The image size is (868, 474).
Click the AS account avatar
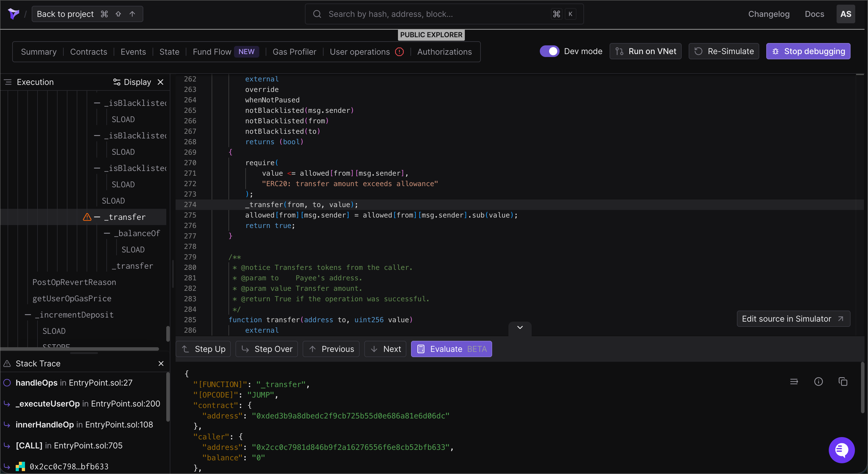click(845, 14)
